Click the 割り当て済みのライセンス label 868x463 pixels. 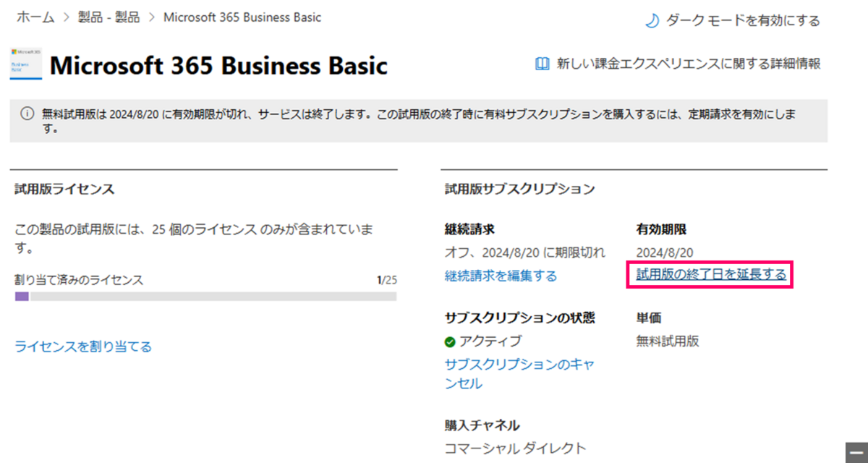[79, 279]
